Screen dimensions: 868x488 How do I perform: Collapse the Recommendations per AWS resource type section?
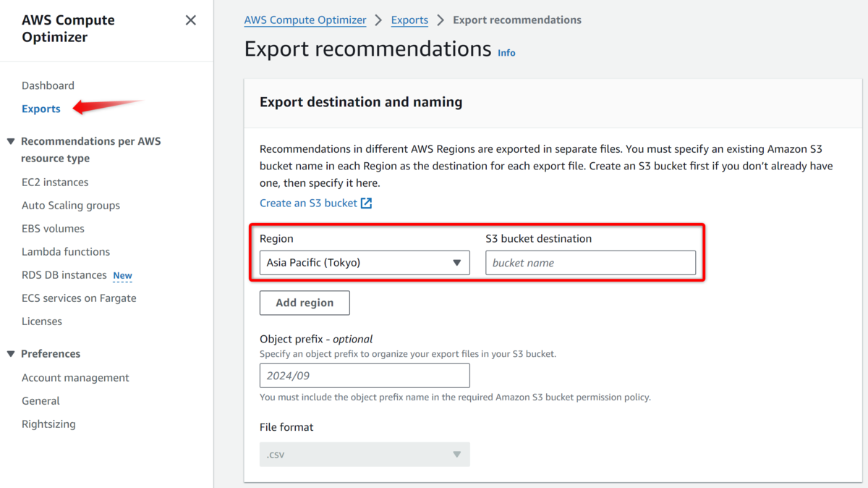click(x=11, y=141)
